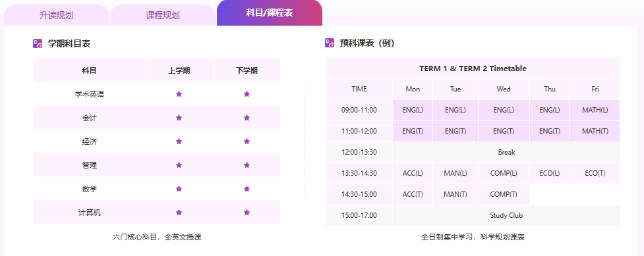Image resolution: width=644 pixels, height=256 pixels.
Task: Click the 上学期 star for 经济
Action: tap(179, 141)
